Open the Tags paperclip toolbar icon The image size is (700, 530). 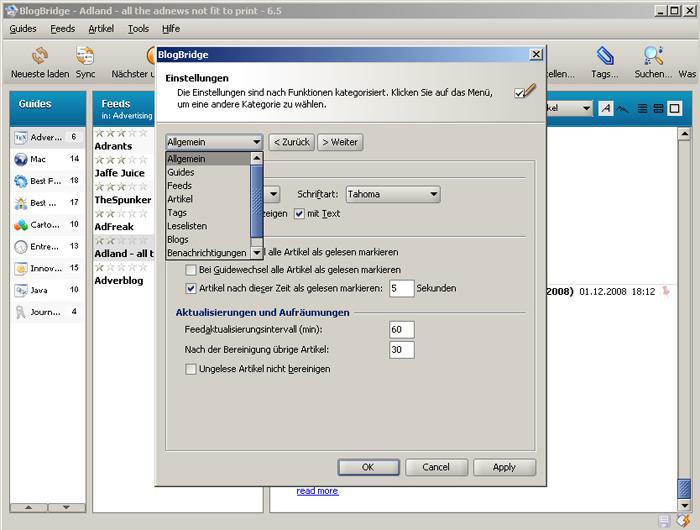(605, 56)
